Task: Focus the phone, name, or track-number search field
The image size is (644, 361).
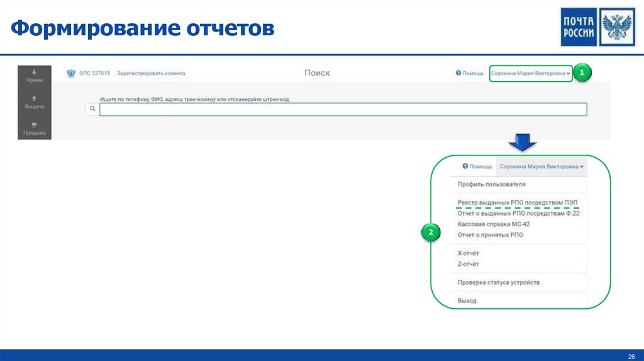Action: coord(343,109)
